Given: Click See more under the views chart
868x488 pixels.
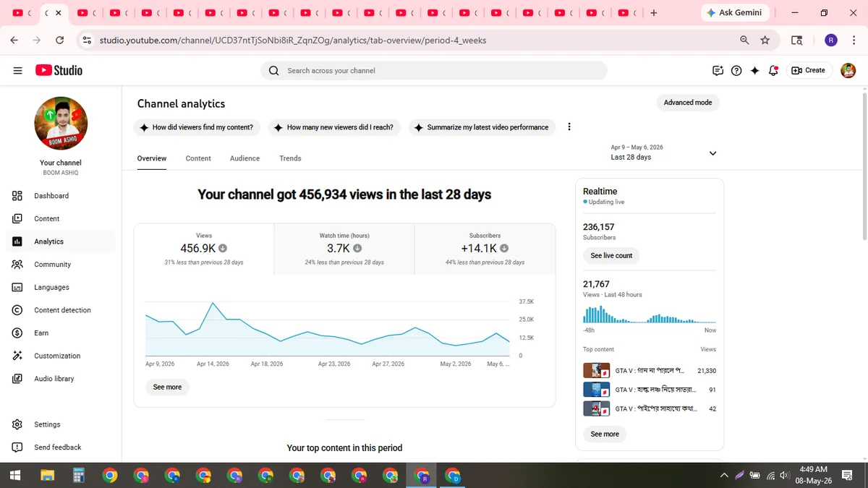Looking at the screenshot, I should point(167,388).
